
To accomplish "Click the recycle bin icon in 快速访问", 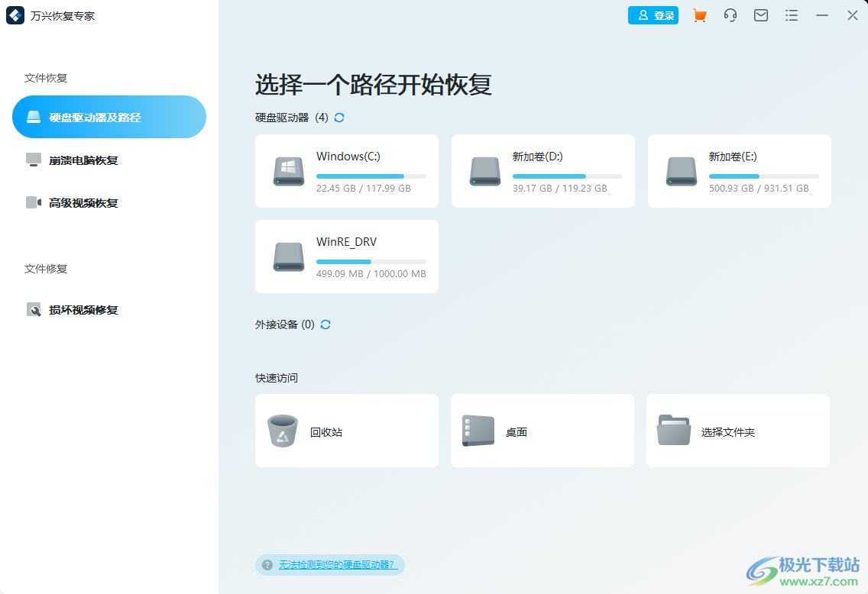I will pos(282,431).
